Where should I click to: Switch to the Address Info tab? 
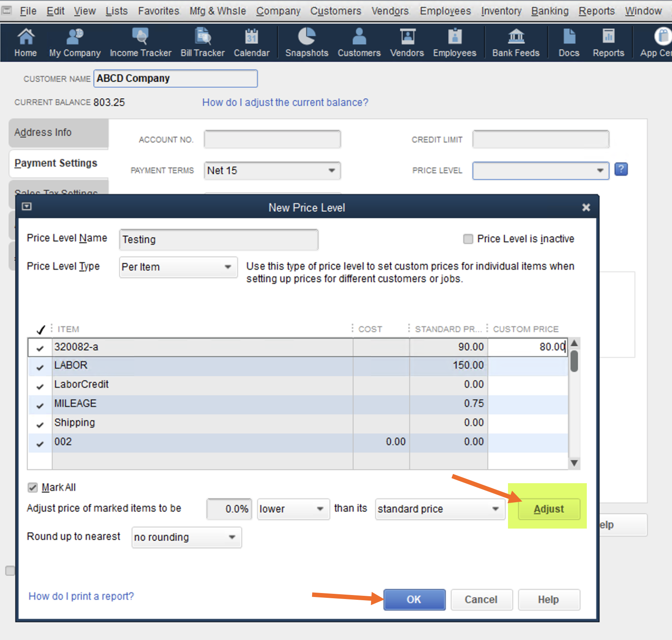tap(43, 133)
